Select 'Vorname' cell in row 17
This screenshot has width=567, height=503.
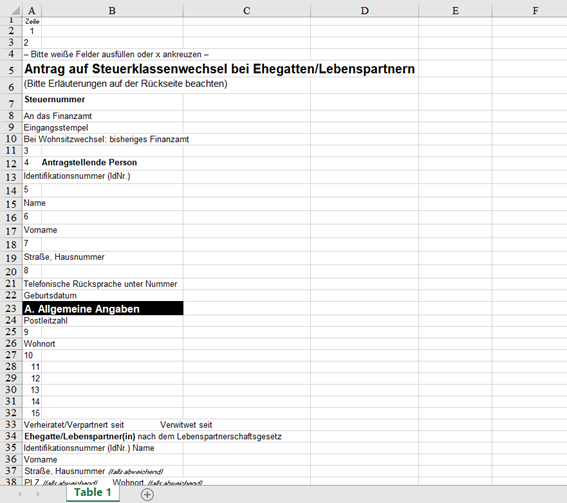tap(40, 230)
